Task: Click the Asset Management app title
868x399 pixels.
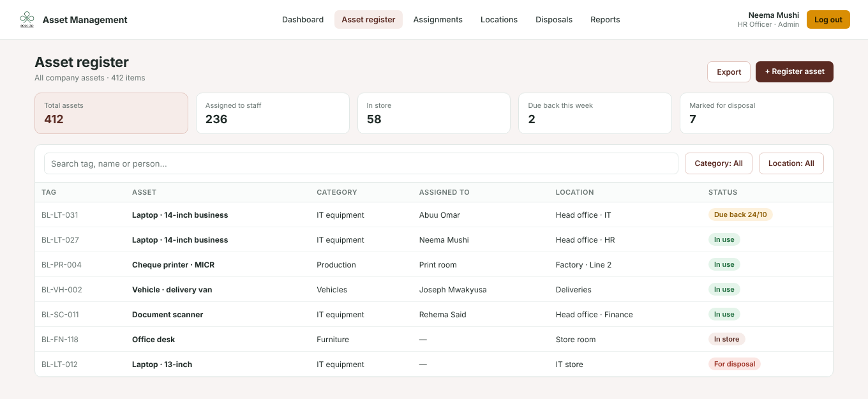Action: click(85, 20)
